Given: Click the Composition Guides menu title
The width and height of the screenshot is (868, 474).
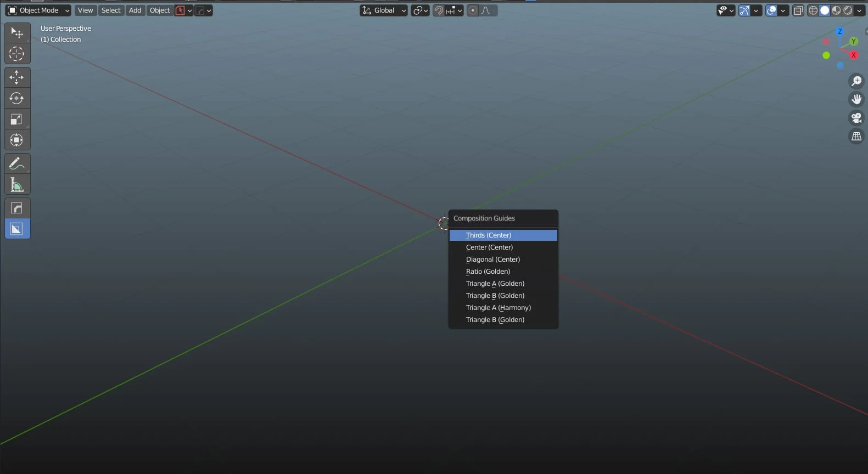Looking at the screenshot, I should click(484, 218).
